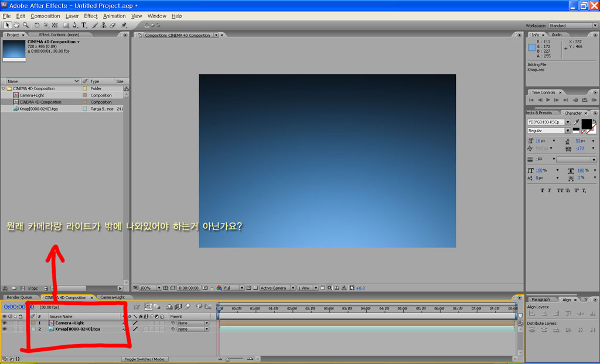The image size is (600, 364).
Task: Click the all caps TT button
Action: click(560, 190)
